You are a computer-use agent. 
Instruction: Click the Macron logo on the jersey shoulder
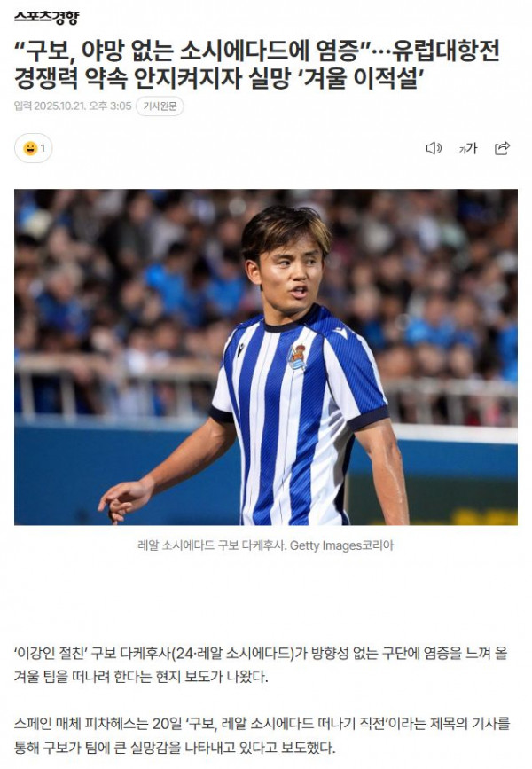(x=340, y=332)
